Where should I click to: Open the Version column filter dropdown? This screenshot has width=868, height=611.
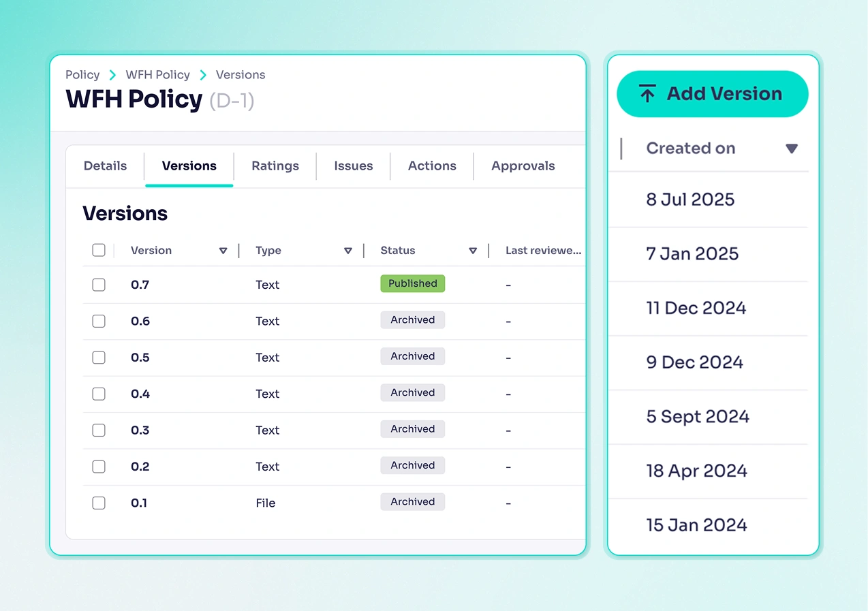(x=223, y=251)
